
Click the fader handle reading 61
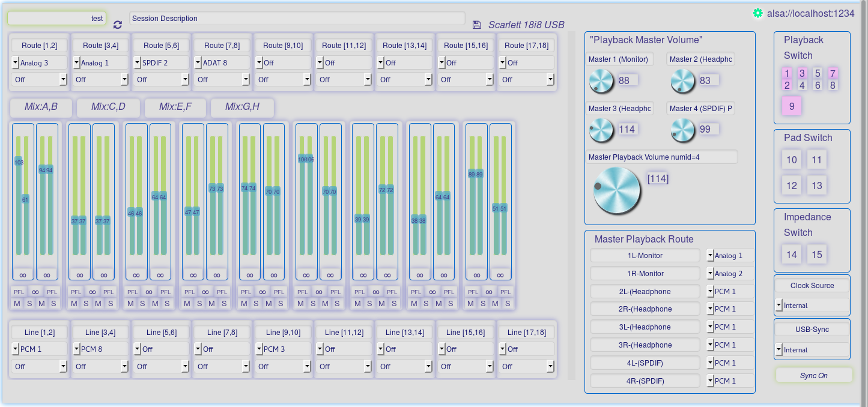point(25,199)
